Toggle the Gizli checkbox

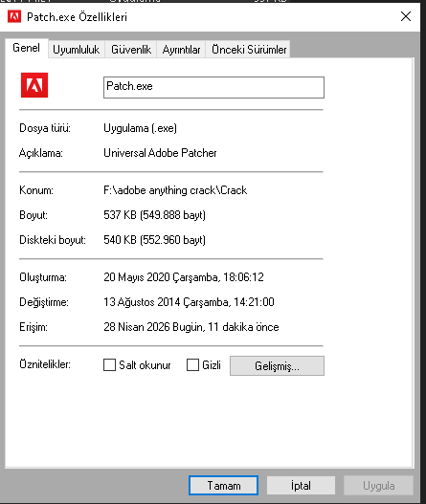point(192,365)
